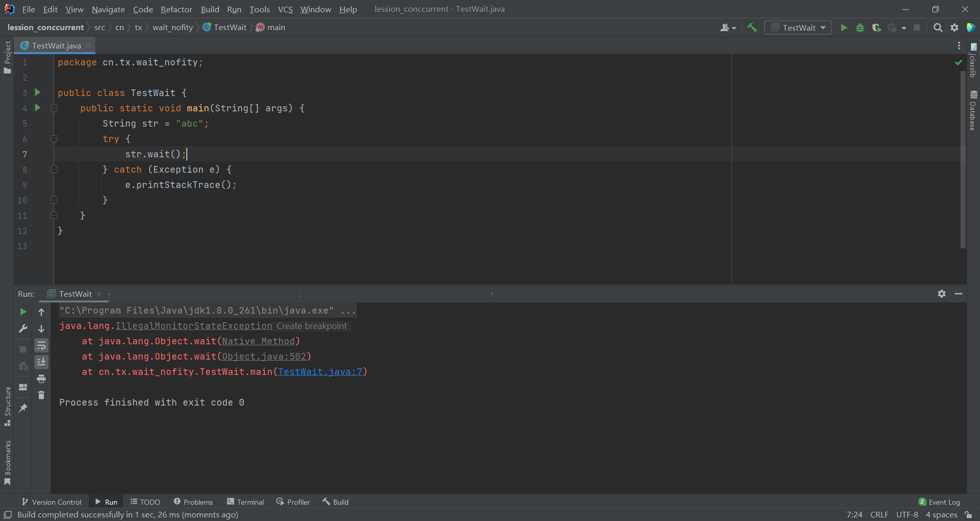Open the Version Control tool window
Image resolution: width=980 pixels, height=521 pixels.
52,502
